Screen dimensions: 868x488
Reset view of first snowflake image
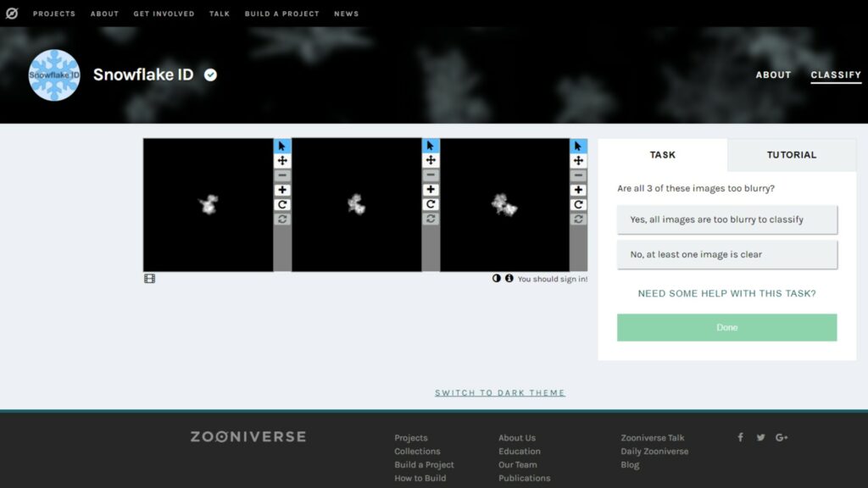pos(282,219)
